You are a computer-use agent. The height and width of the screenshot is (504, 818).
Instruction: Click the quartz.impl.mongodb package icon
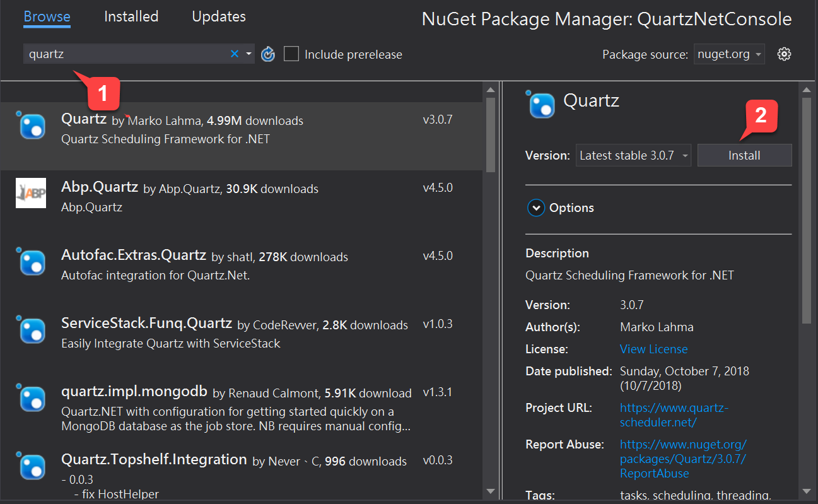(32, 398)
